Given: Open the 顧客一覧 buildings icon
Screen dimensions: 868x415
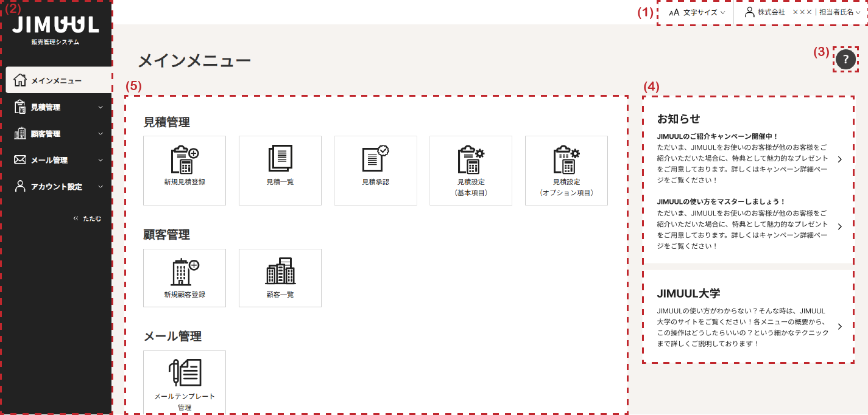Looking at the screenshot, I should pyautogui.click(x=280, y=277).
